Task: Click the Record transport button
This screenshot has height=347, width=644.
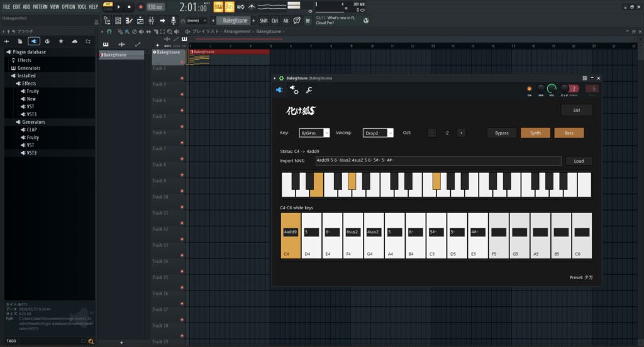Action: pyautogui.click(x=140, y=6)
